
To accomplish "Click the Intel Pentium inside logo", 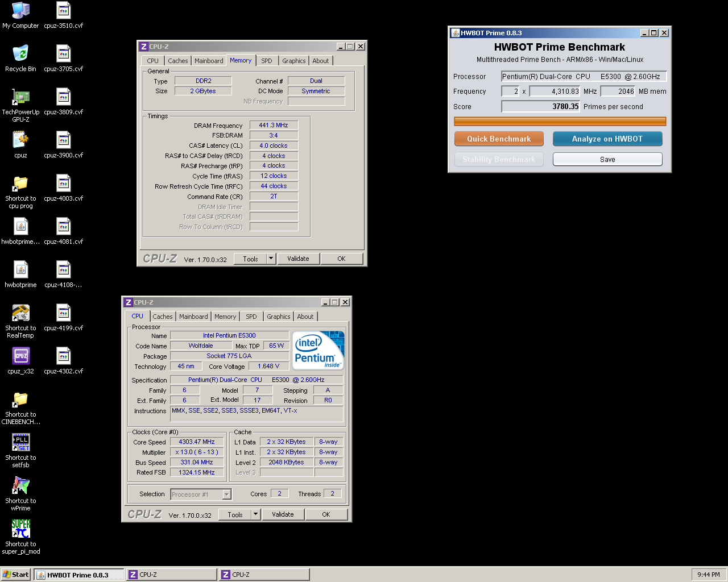I will coord(318,350).
